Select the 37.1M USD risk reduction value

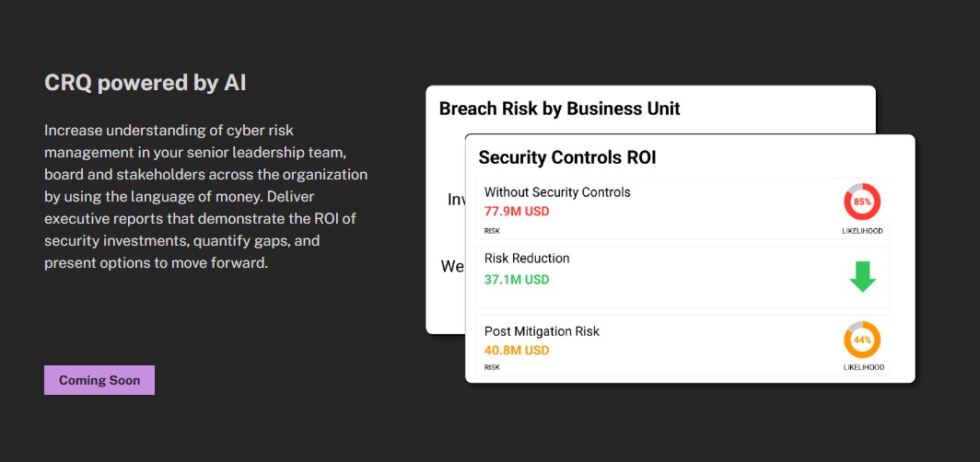coord(516,280)
